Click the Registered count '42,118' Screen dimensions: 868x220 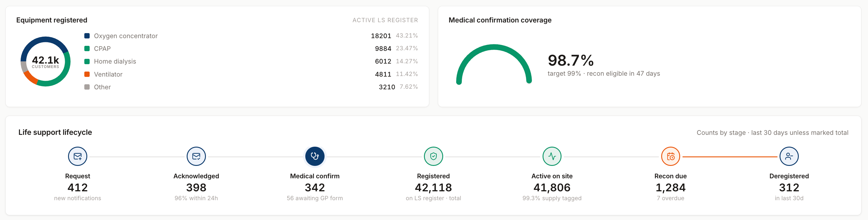pos(433,188)
